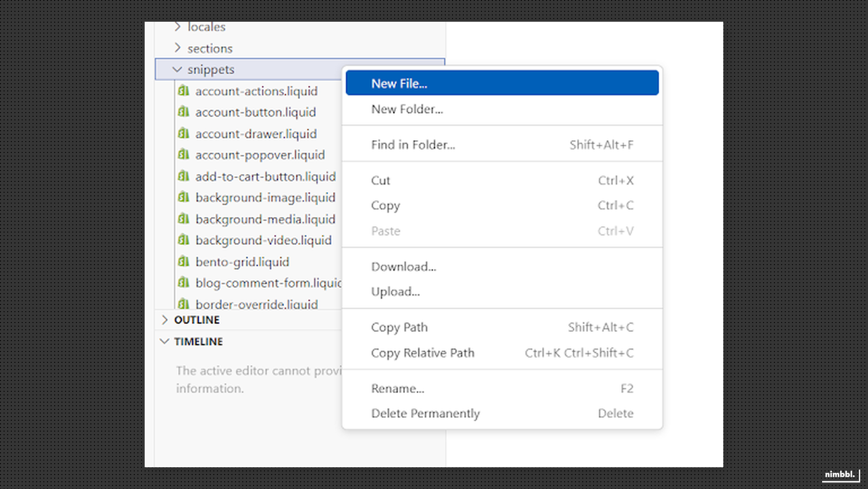The width and height of the screenshot is (868, 489).
Task: Select New Folder in the context menu
Action: [x=407, y=109]
